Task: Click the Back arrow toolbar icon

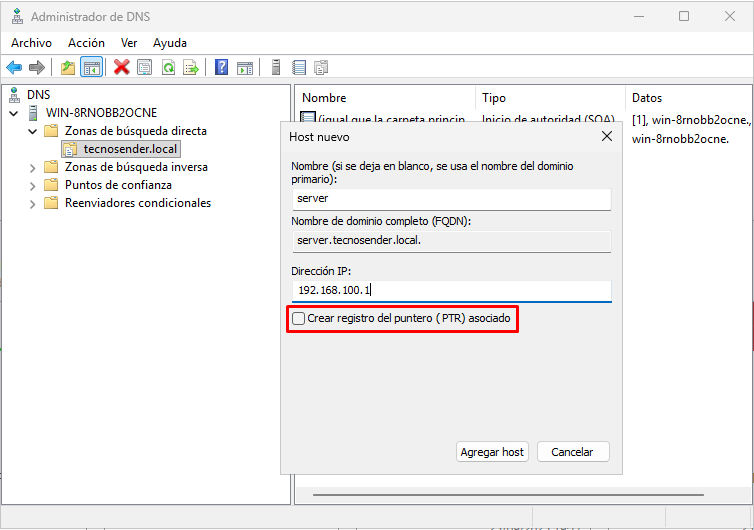Action: point(14,67)
